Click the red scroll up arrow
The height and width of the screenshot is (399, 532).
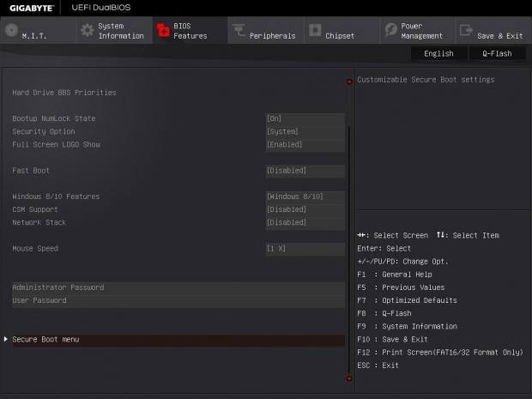349,82
